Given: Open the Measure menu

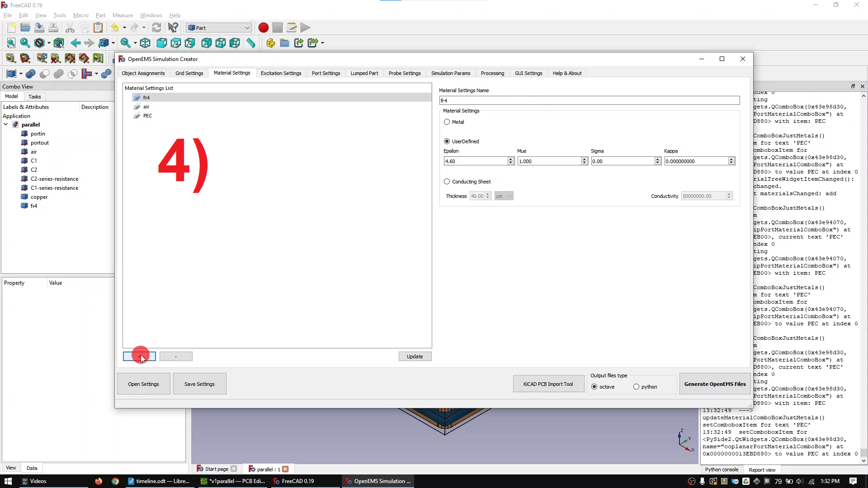Looking at the screenshot, I should pyautogui.click(x=123, y=15).
